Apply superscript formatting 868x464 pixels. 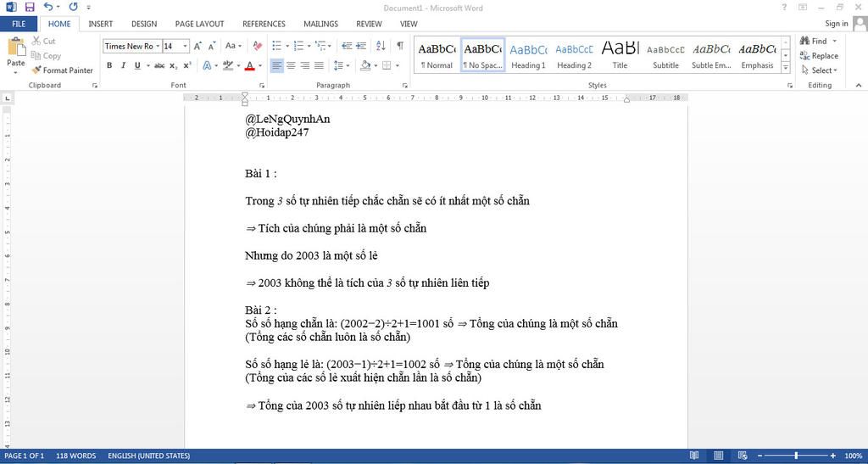(x=187, y=65)
